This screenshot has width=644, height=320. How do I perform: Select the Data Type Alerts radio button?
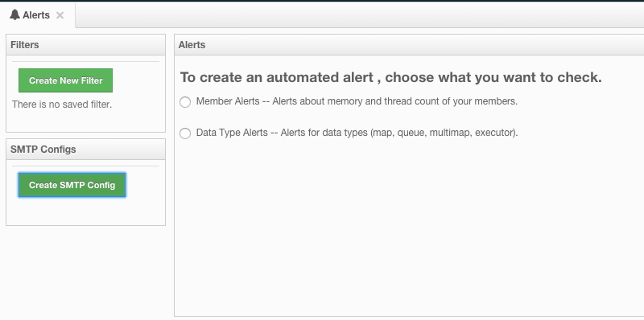click(x=185, y=133)
